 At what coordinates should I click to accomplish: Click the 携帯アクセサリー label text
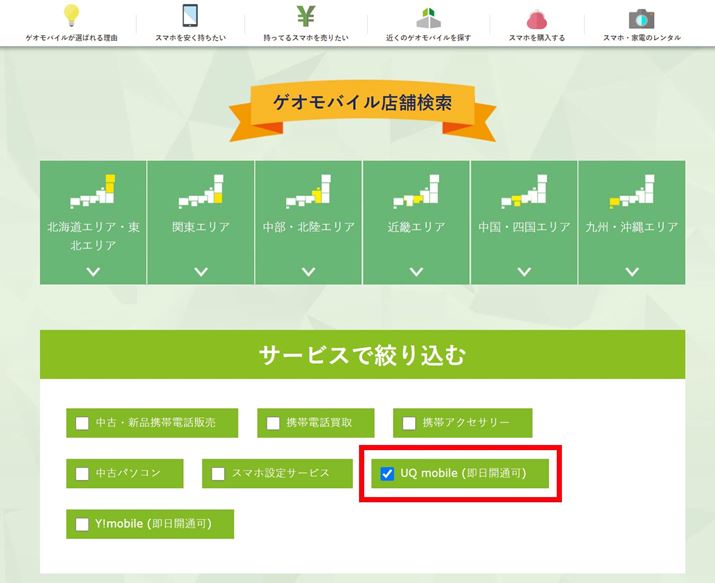point(466,423)
